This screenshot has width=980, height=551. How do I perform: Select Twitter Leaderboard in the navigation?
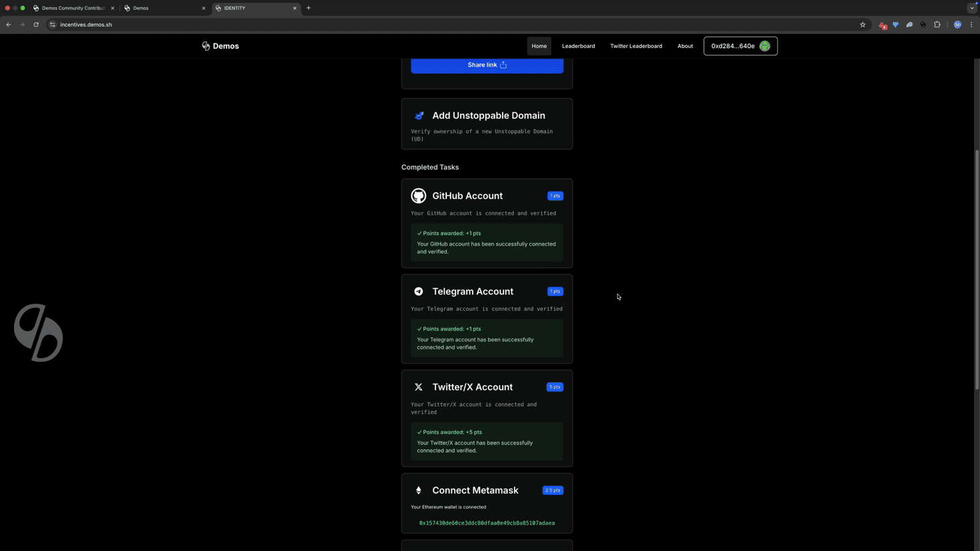636,46
